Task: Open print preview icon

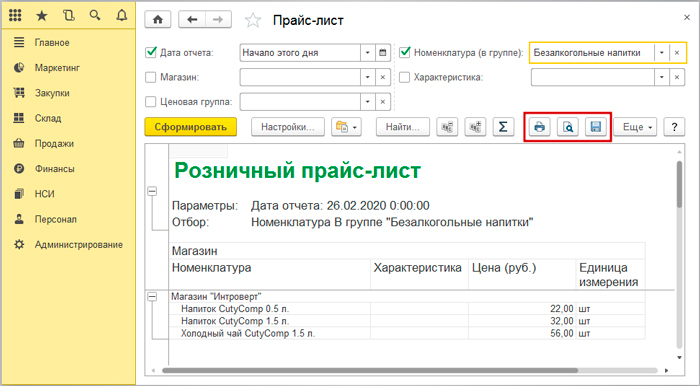Action: [568, 127]
